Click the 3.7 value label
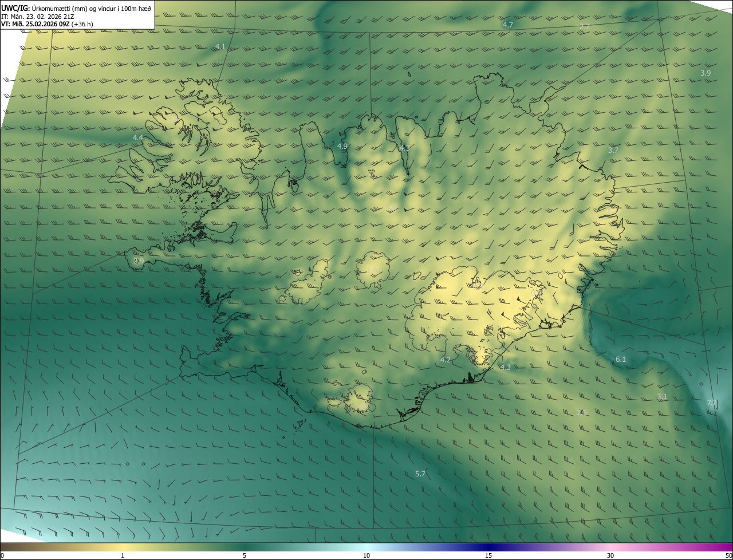 [613, 150]
